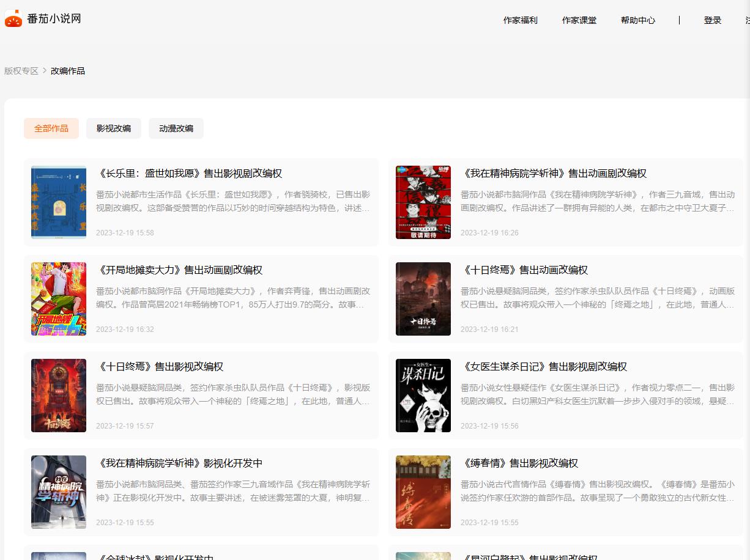The height and width of the screenshot is (560, 750).
Task: Click the 缚春情 book cover thumbnail
Action: click(423, 492)
